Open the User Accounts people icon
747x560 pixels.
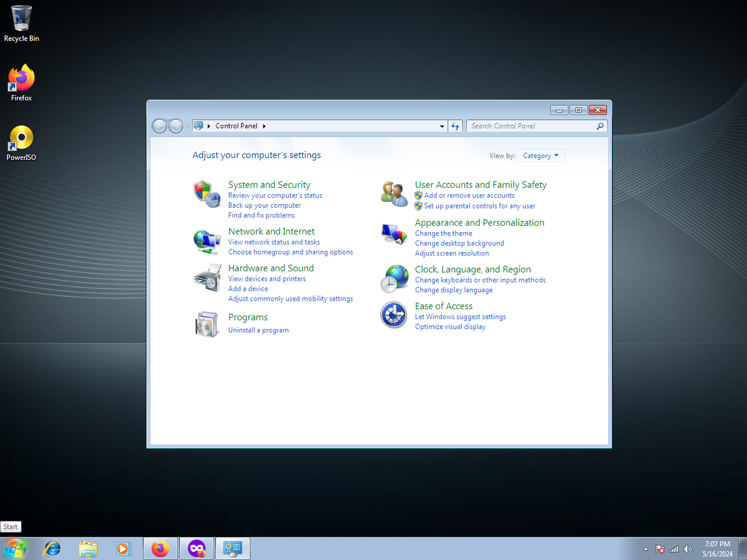[x=394, y=194]
